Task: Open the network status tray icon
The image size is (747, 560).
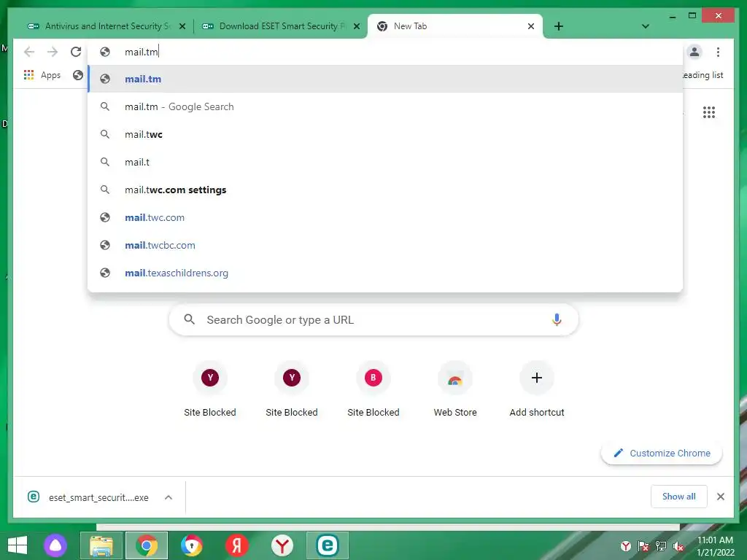Action: (x=661, y=546)
